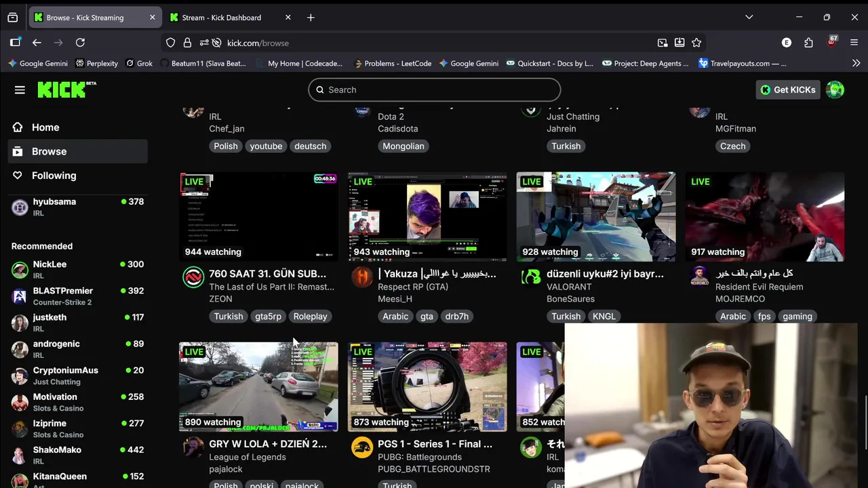
Task: Click the Kick logo
Action: pyautogui.click(x=66, y=89)
